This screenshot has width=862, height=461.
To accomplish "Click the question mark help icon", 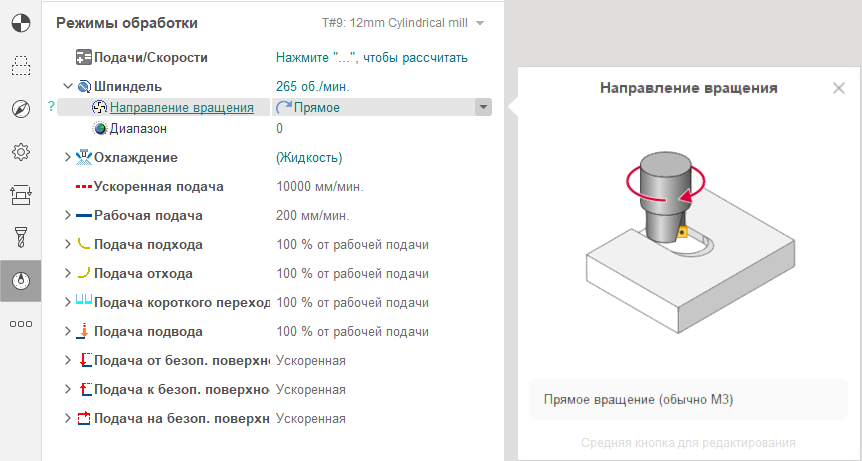I will 50,107.
